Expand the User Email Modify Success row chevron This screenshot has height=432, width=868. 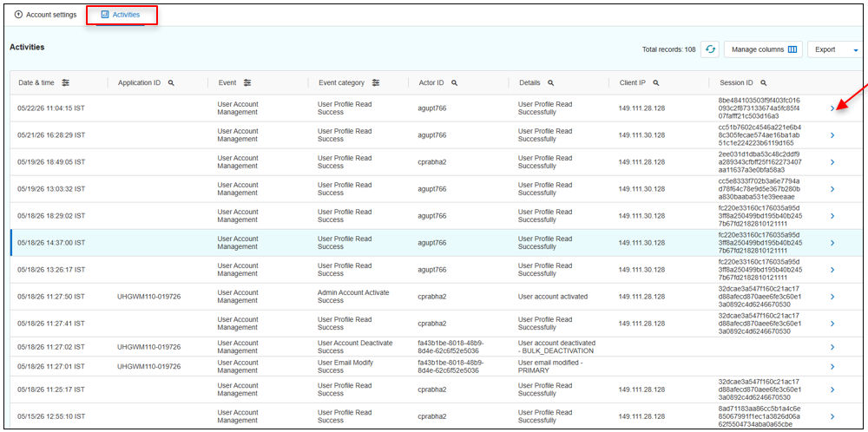point(832,366)
